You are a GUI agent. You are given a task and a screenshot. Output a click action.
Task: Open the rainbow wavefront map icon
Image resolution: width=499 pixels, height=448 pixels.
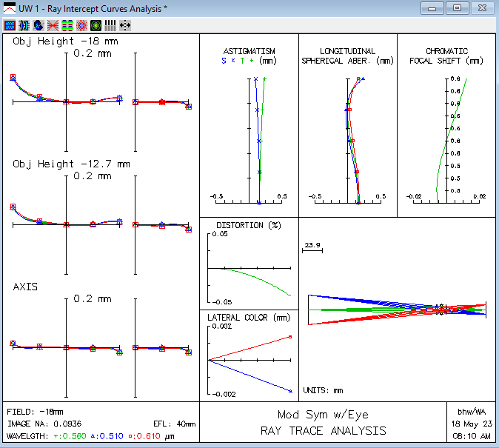(67, 25)
